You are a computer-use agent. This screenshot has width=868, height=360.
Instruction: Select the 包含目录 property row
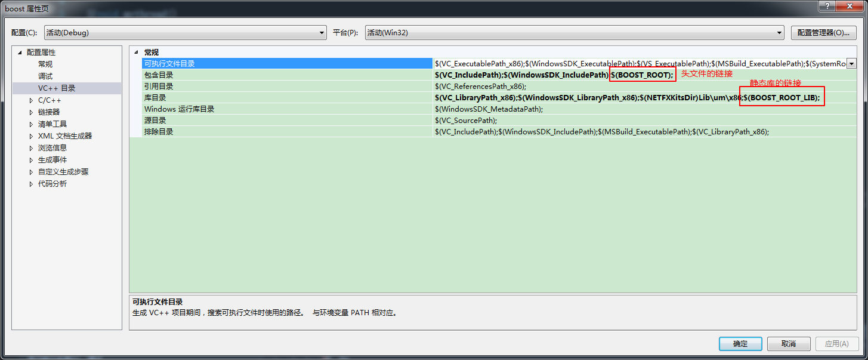[159, 75]
